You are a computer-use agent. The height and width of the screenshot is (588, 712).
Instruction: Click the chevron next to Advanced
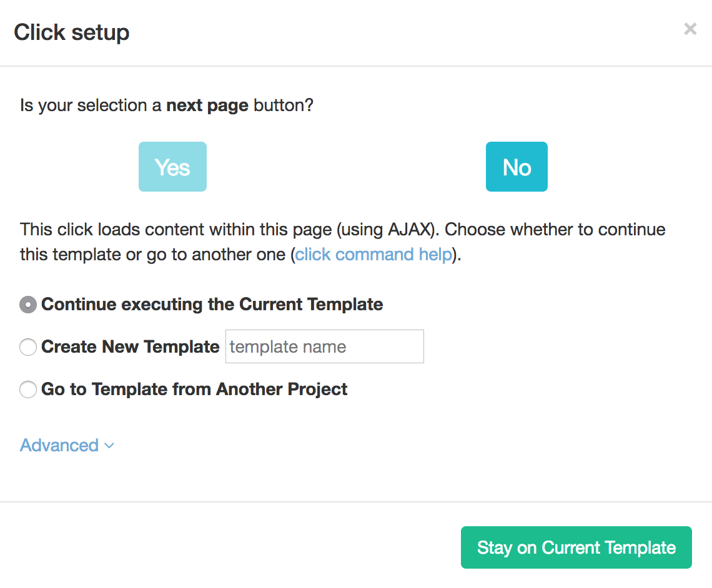tap(109, 446)
